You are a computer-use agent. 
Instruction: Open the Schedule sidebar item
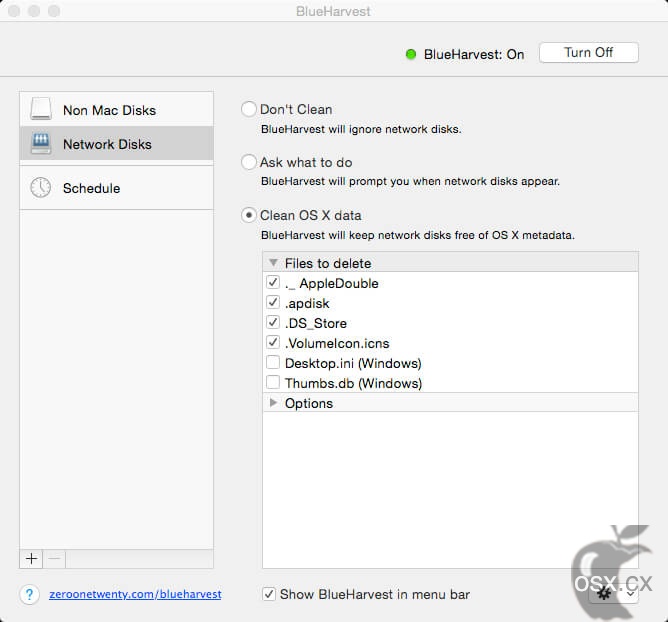click(116, 187)
